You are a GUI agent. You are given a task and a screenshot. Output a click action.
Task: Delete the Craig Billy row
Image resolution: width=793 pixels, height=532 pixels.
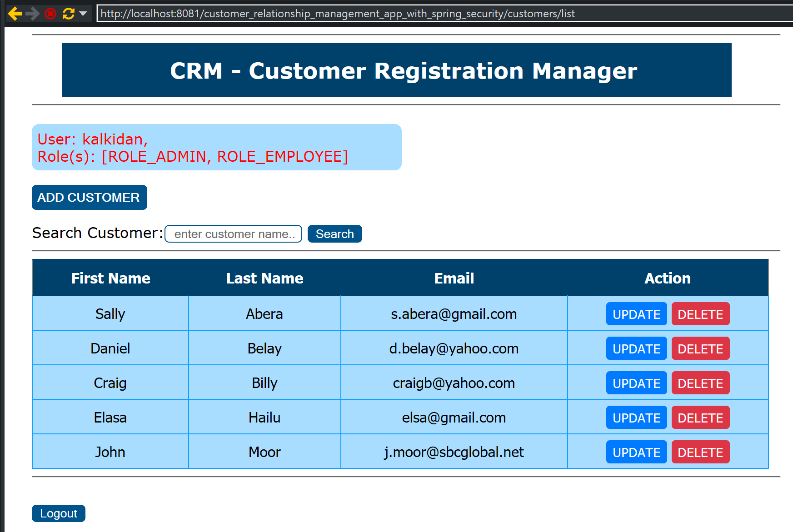pyautogui.click(x=700, y=383)
